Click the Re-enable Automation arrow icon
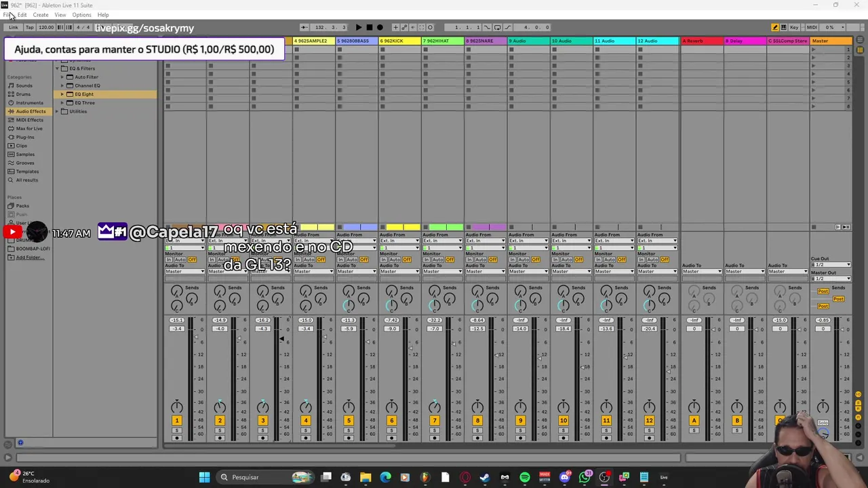The height and width of the screenshot is (488, 868). click(413, 27)
